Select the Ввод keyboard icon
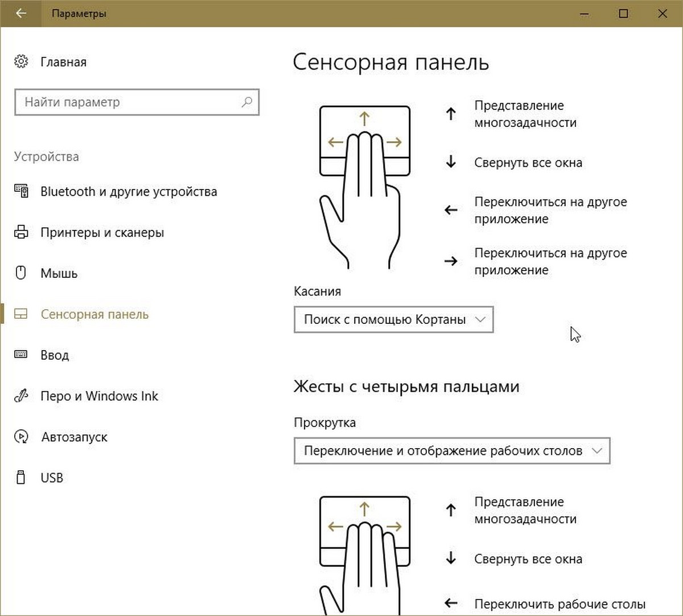Viewport: 683px width, 616px height. [21, 355]
